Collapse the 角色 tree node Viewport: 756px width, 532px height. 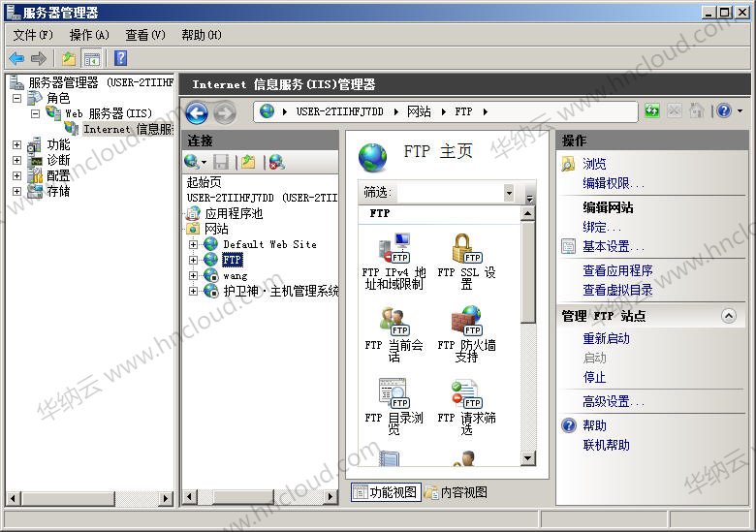[16, 98]
